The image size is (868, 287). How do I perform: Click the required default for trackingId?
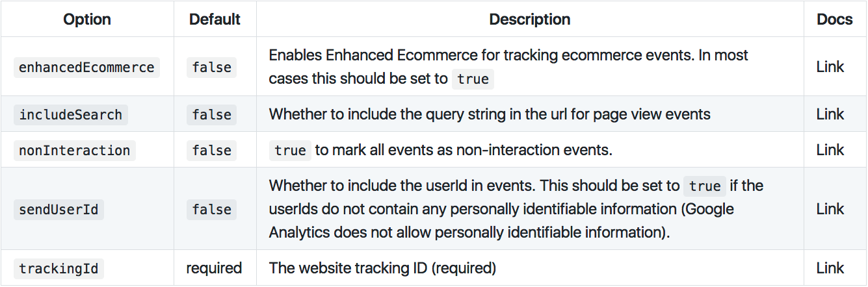coord(214,268)
